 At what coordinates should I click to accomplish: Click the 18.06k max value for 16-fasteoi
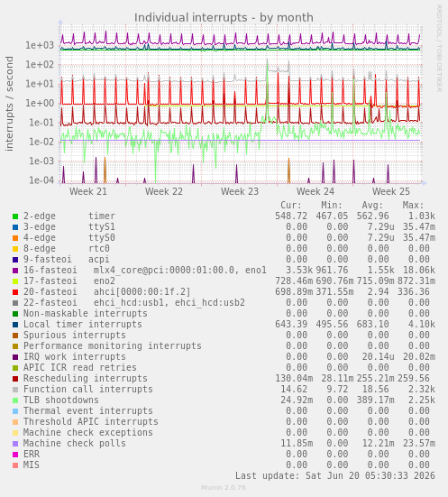click(419, 271)
